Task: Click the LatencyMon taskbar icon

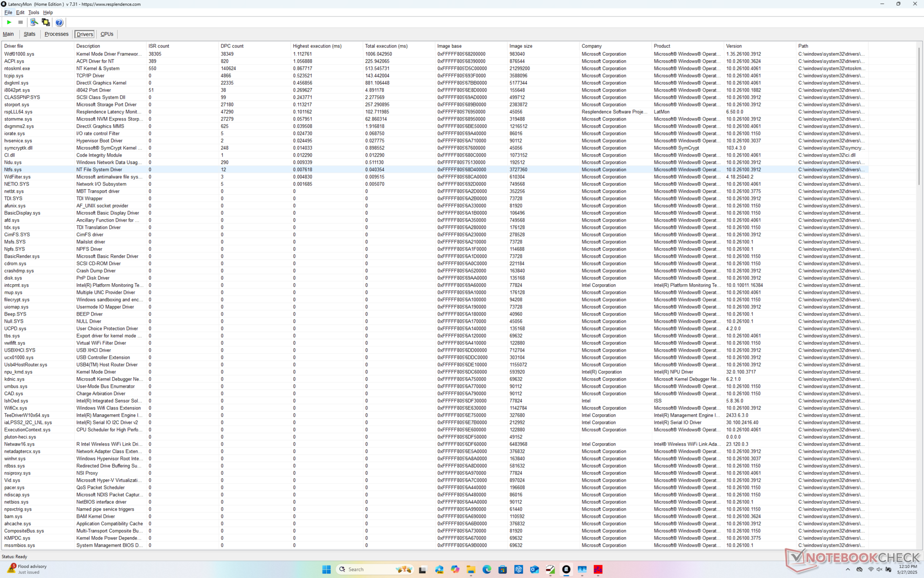Action: pyautogui.click(x=566, y=569)
